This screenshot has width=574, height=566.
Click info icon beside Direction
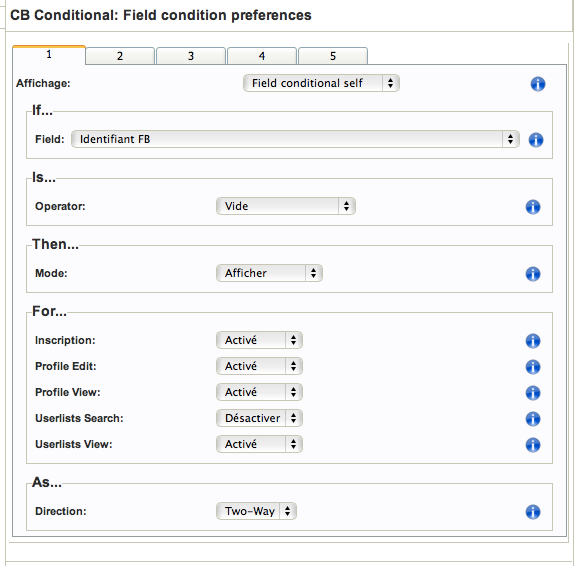point(533,512)
